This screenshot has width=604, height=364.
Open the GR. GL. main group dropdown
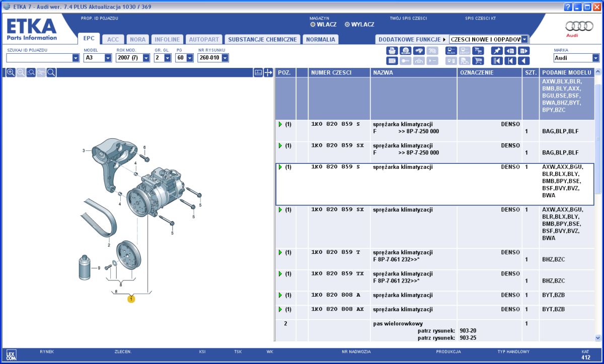pyautogui.click(x=168, y=58)
